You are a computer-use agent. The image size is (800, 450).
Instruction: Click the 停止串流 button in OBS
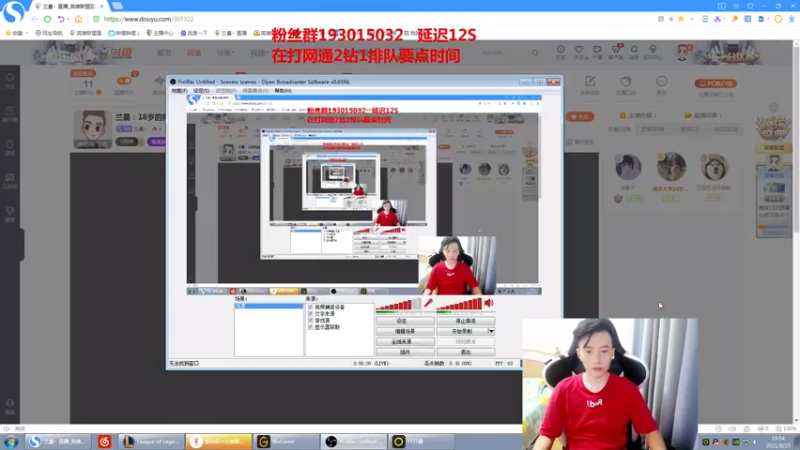[465, 321]
